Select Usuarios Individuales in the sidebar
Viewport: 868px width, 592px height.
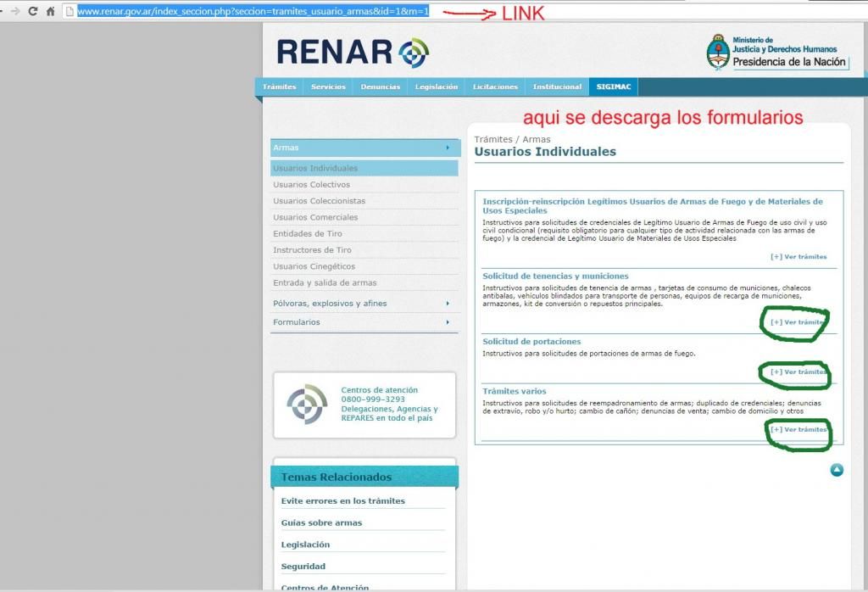364,168
